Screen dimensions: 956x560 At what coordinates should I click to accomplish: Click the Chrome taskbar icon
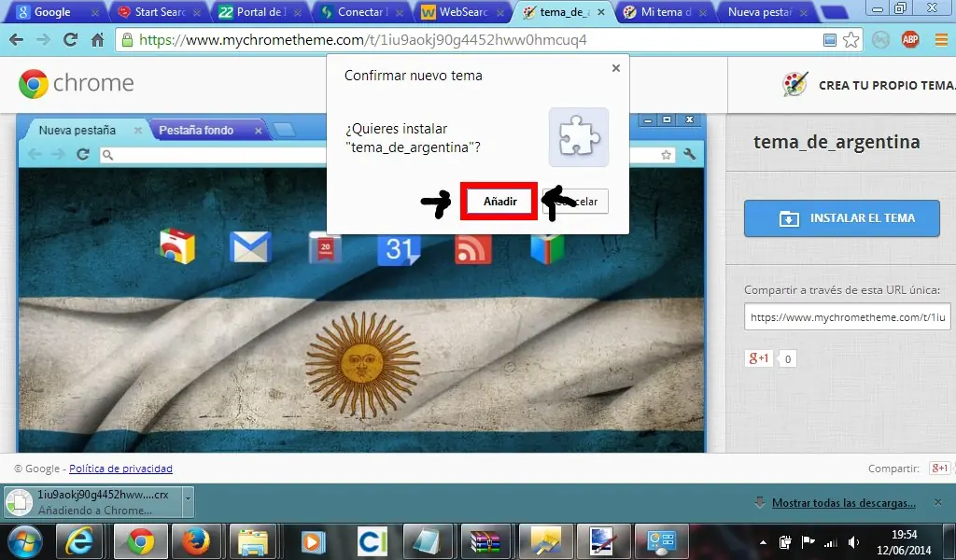(x=141, y=541)
